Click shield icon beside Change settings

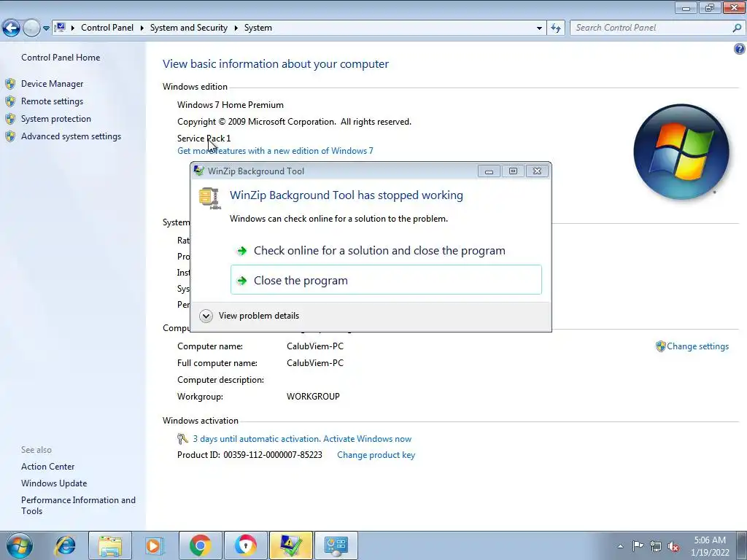(660, 346)
